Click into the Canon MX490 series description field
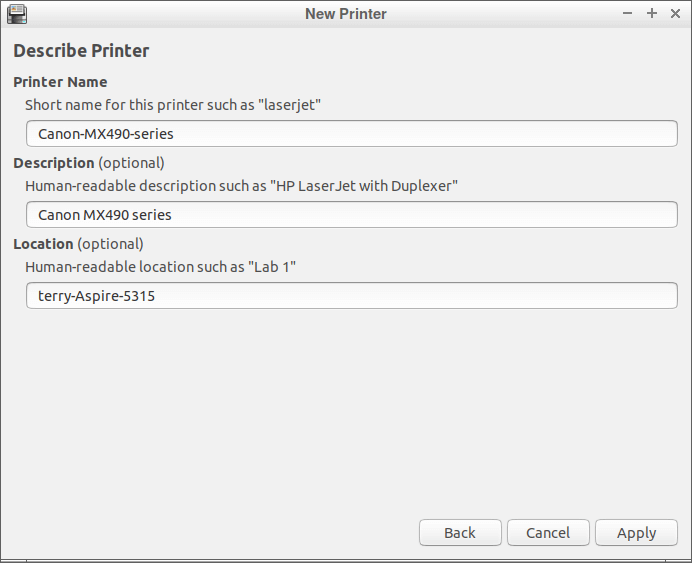 tap(352, 215)
